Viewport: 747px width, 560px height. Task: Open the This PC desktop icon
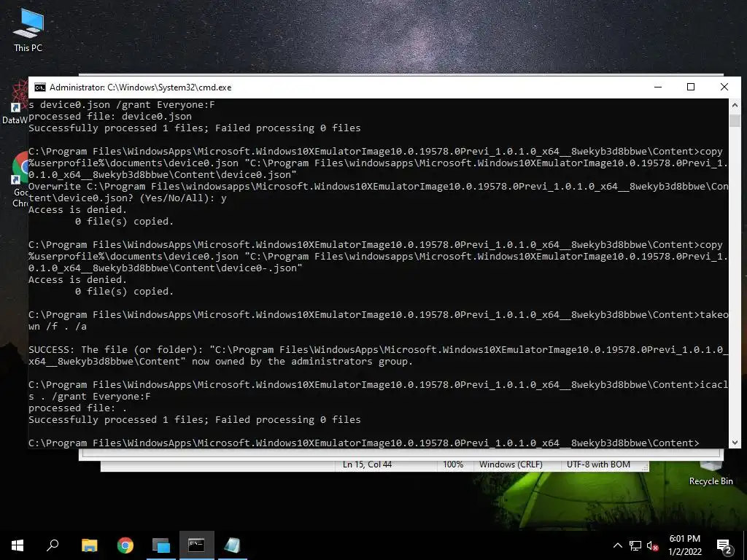(28, 30)
